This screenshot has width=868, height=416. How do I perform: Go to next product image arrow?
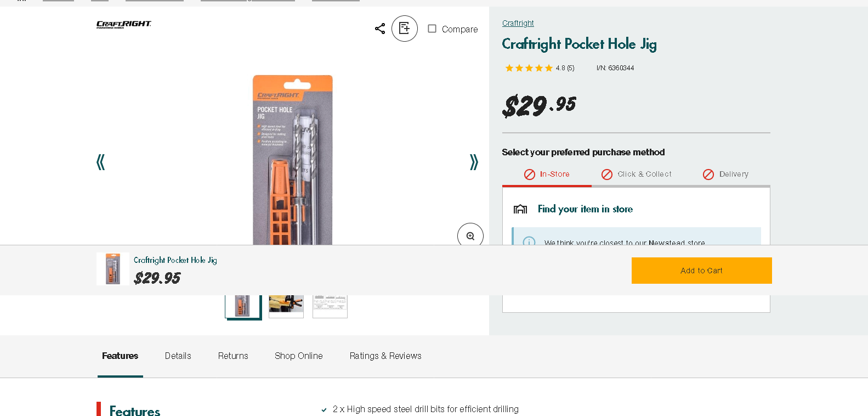[x=474, y=162]
